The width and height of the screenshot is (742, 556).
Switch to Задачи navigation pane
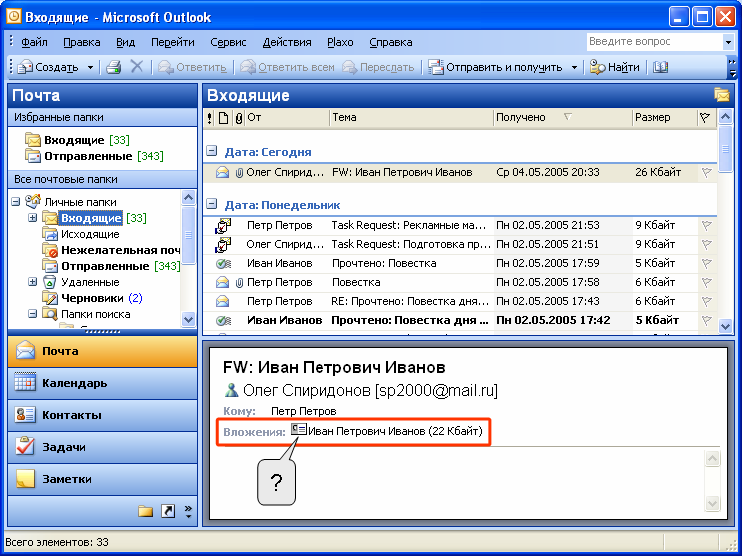tap(102, 447)
